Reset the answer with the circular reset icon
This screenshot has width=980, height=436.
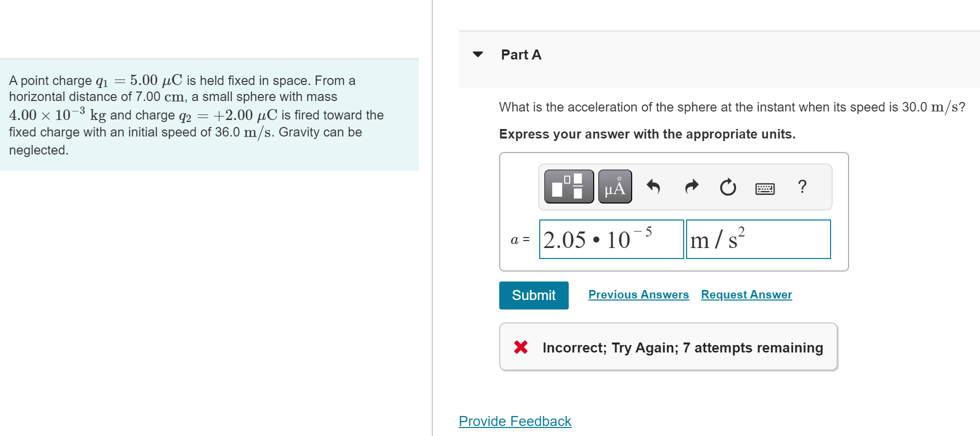pyautogui.click(x=727, y=186)
